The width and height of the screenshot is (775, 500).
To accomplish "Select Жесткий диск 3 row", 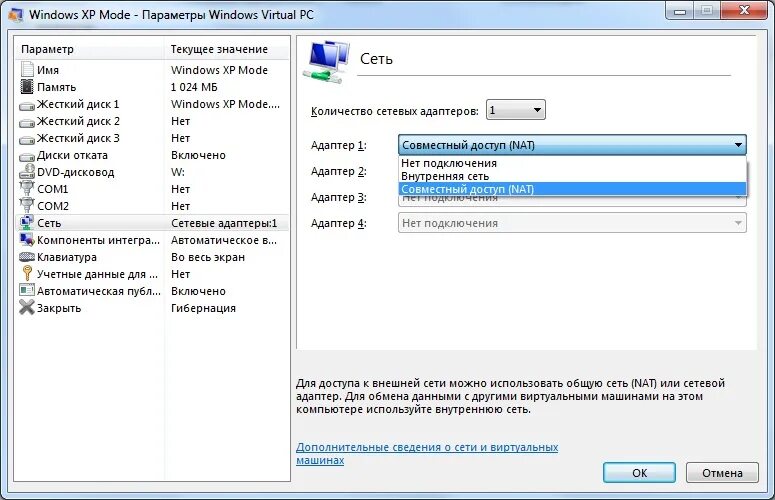I will (x=152, y=138).
